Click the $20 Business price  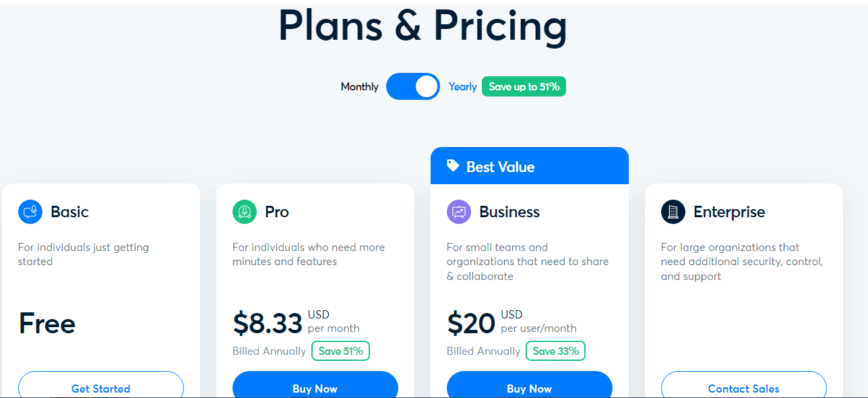471,324
